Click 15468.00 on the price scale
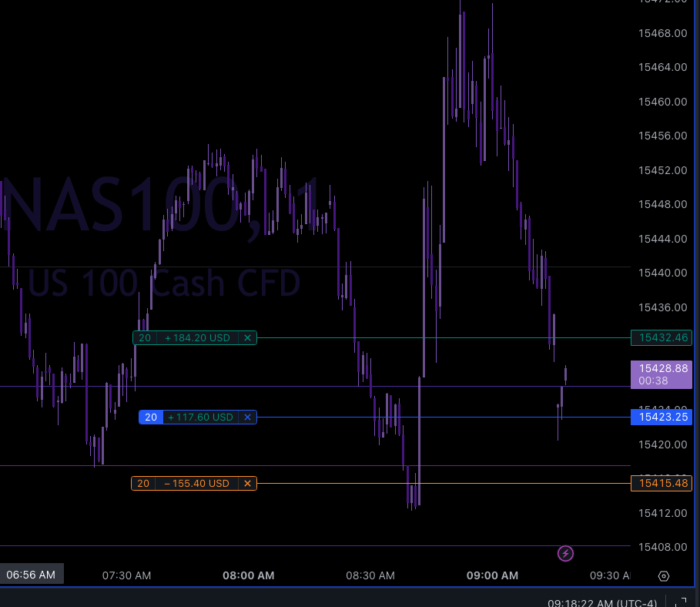This screenshot has width=700, height=607. click(663, 33)
